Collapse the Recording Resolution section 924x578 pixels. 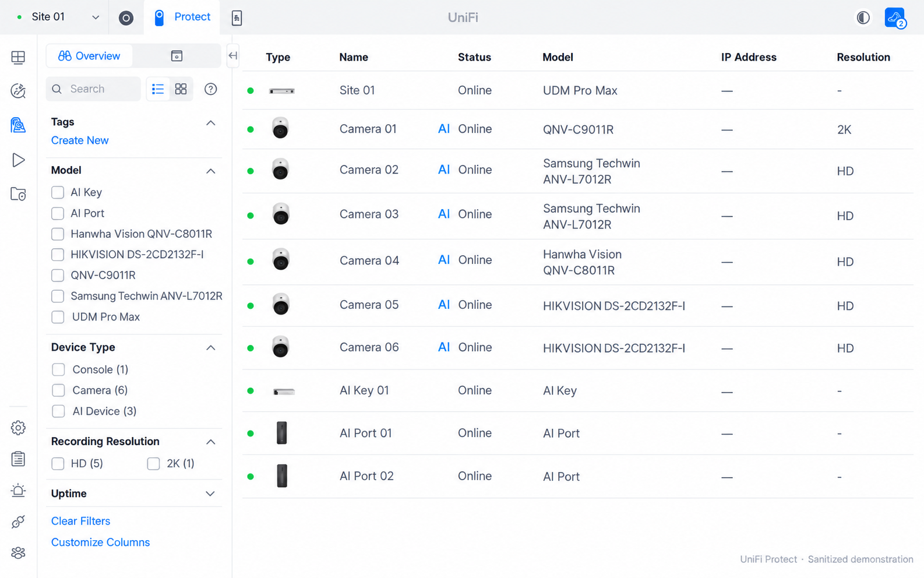tap(210, 442)
